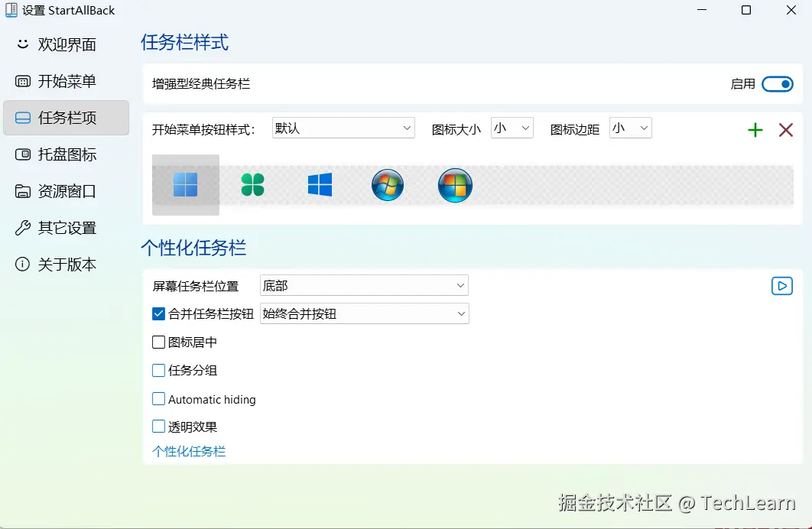Expand the 图标边距 dropdown

pos(630,128)
